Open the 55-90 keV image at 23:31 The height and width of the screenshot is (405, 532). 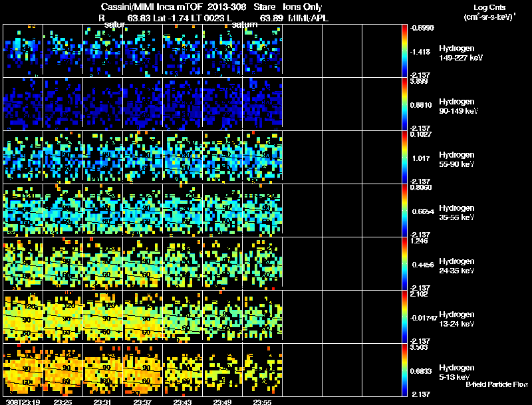103,158
